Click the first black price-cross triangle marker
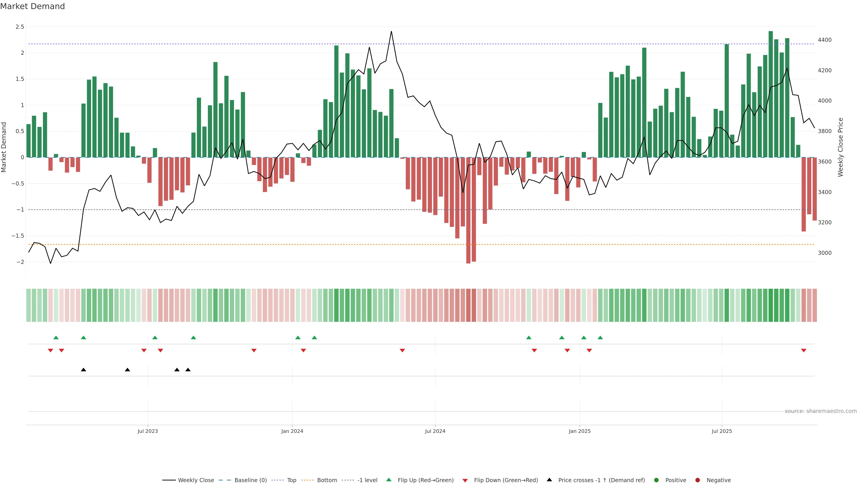This screenshot has height=488, width=868. pos(84,370)
